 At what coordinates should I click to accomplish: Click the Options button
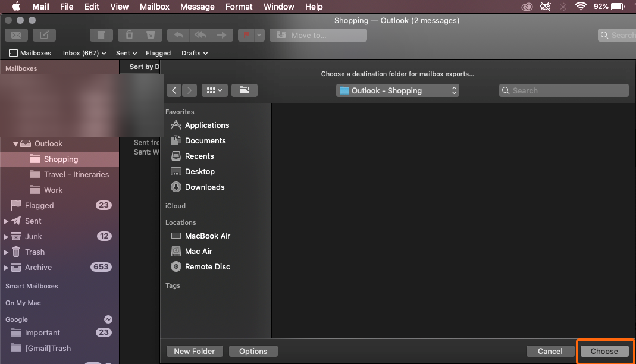(x=253, y=351)
